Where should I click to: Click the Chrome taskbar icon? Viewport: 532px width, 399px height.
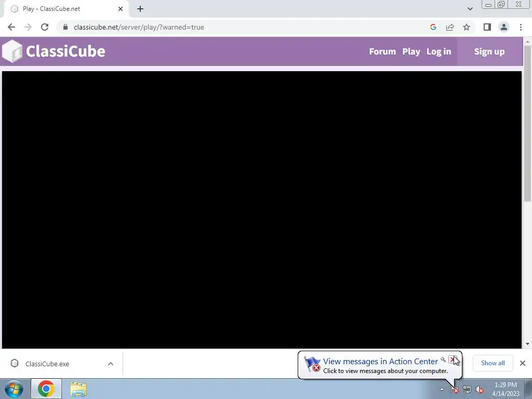(x=46, y=389)
